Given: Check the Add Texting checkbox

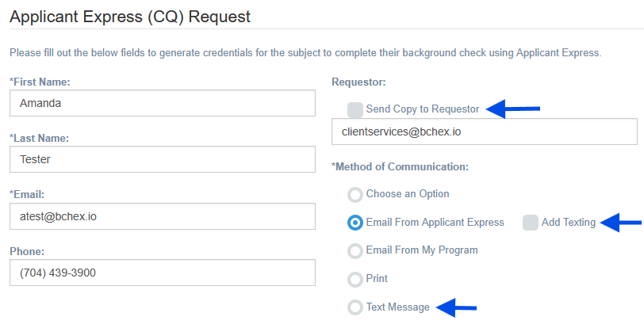Looking at the screenshot, I should [531, 223].
